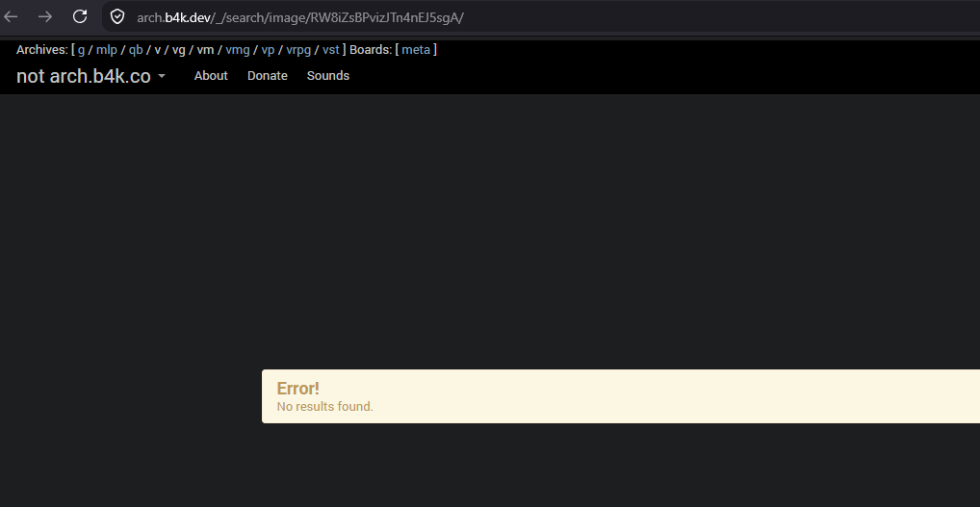This screenshot has width=980, height=507.
Task: Open the vst archive link
Action: 330,50
